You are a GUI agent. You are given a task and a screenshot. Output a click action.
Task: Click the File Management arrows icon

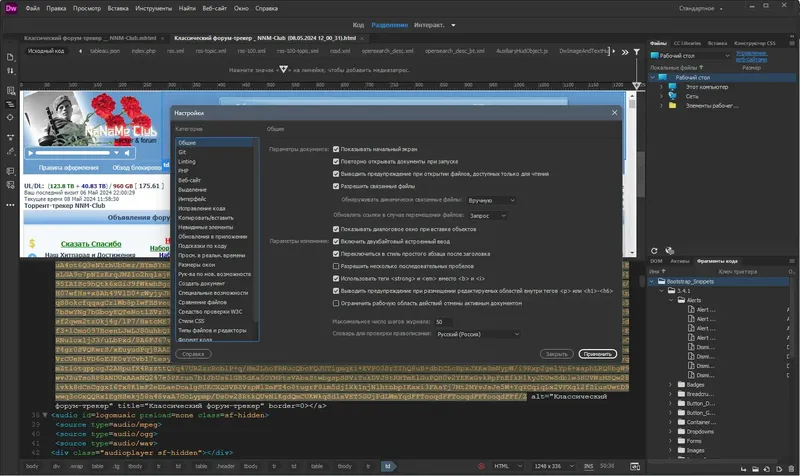click(10, 72)
